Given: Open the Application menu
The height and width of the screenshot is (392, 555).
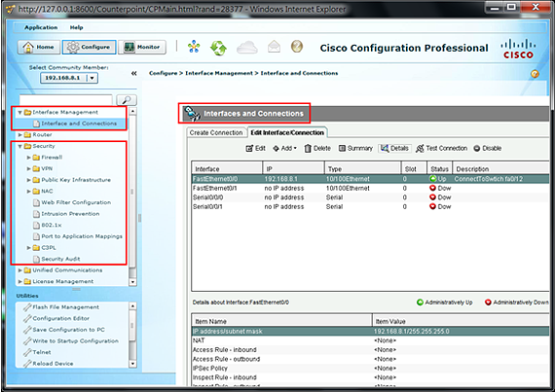Looking at the screenshot, I should [x=41, y=27].
